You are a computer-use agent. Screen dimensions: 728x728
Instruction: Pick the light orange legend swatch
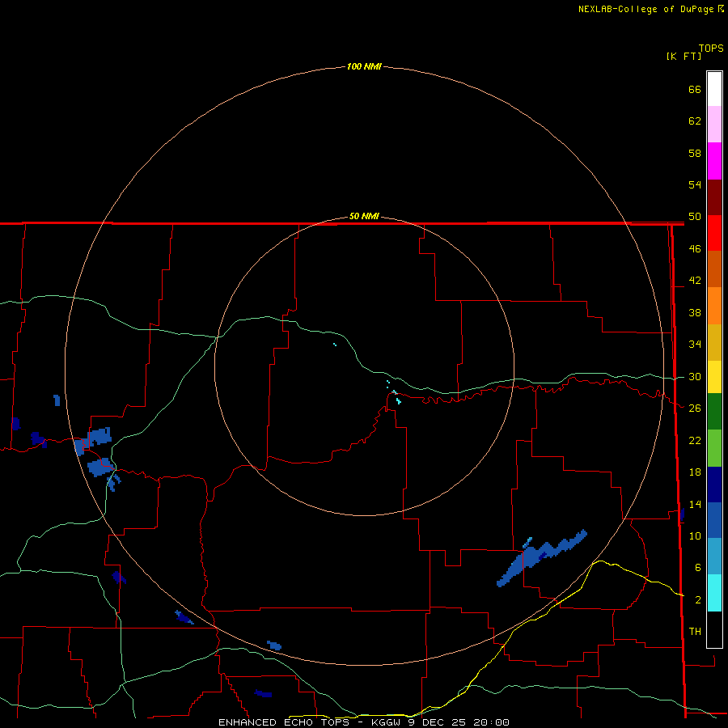tap(714, 306)
